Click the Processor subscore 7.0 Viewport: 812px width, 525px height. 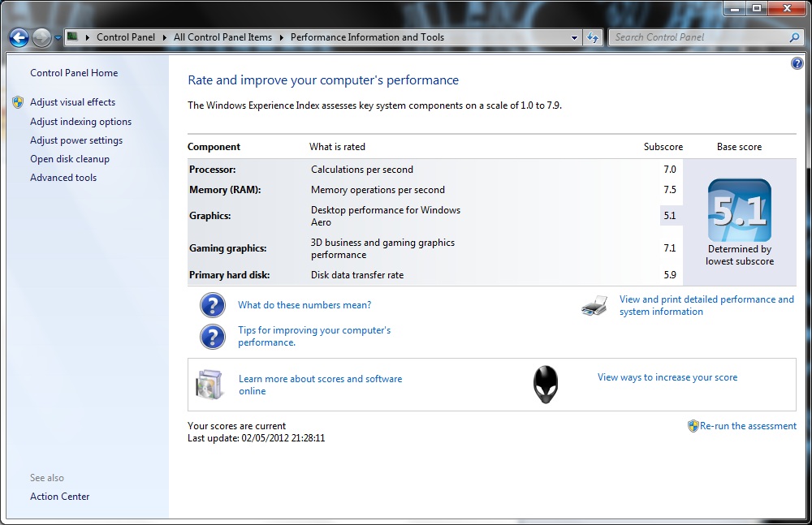tap(670, 170)
